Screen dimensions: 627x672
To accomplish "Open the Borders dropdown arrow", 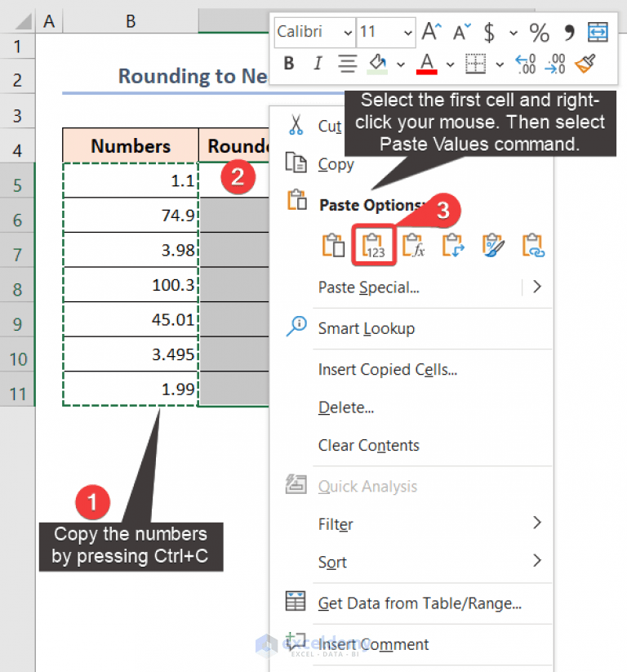I will click(500, 65).
